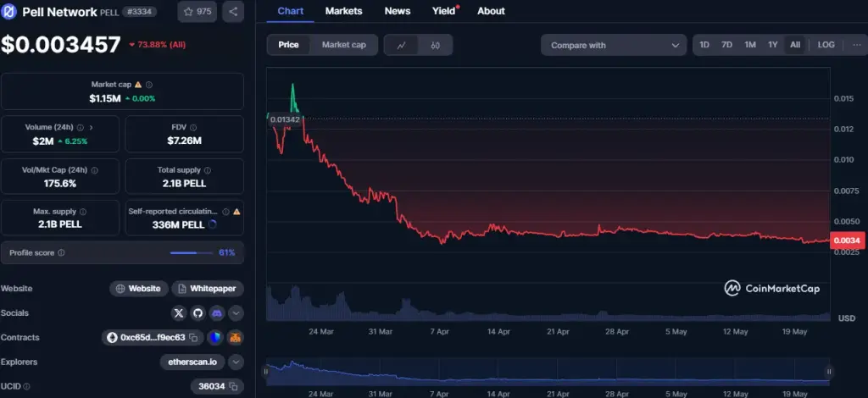
Task: Expand more explorers chevron
Action: pyautogui.click(x=236, y=362)
